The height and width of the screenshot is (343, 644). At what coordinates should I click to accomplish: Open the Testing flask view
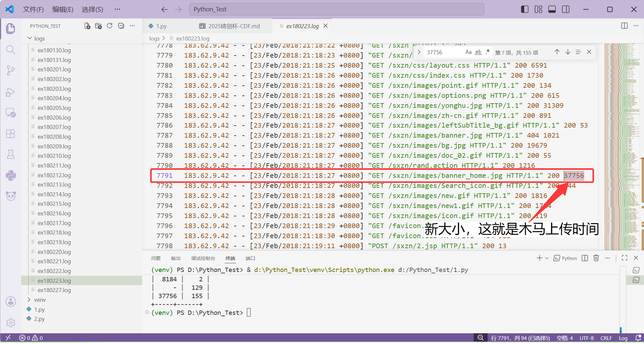pos(11,154)
